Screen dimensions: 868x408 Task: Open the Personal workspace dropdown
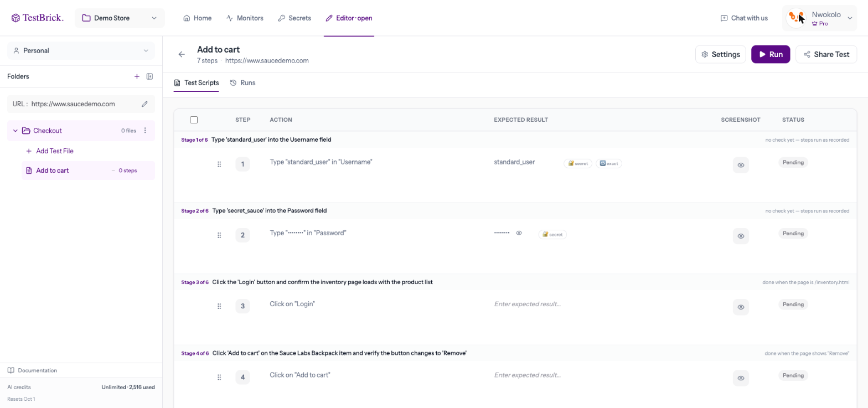(81, 50)
